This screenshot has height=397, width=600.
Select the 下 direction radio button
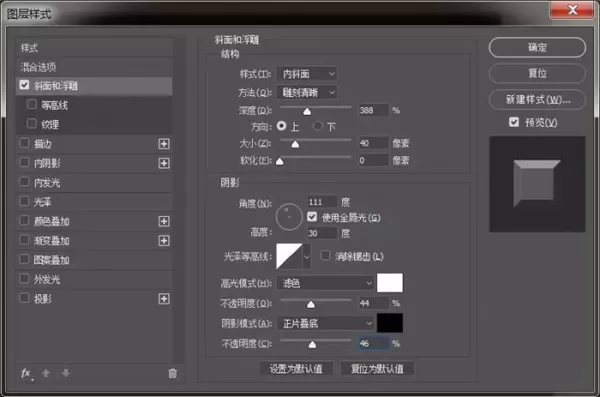click(317, 126)
